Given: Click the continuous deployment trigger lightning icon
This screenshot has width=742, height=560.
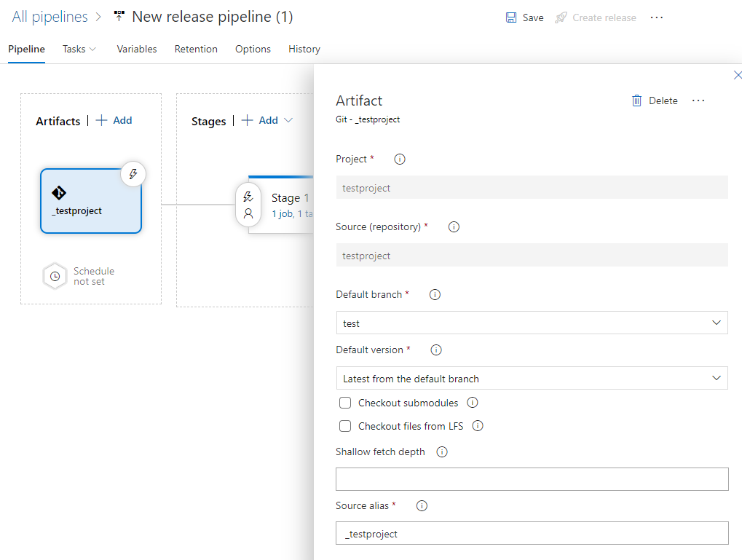Looking at the screenshot, I should [133, 174].
